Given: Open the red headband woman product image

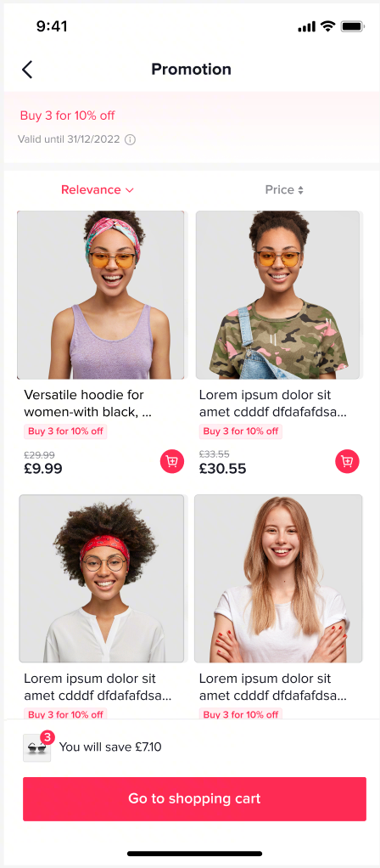Looking at the screenshot, I should (x=102, y=578).
